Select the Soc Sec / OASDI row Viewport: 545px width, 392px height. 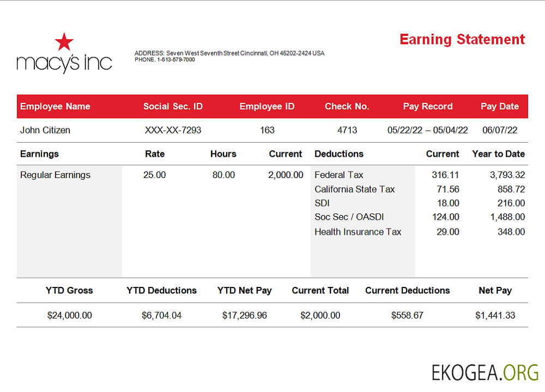pyautogui.click(x=349, y=217)
